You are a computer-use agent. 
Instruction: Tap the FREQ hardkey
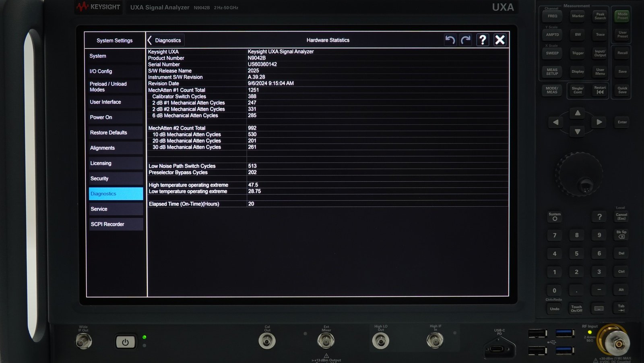pos(552,16)
